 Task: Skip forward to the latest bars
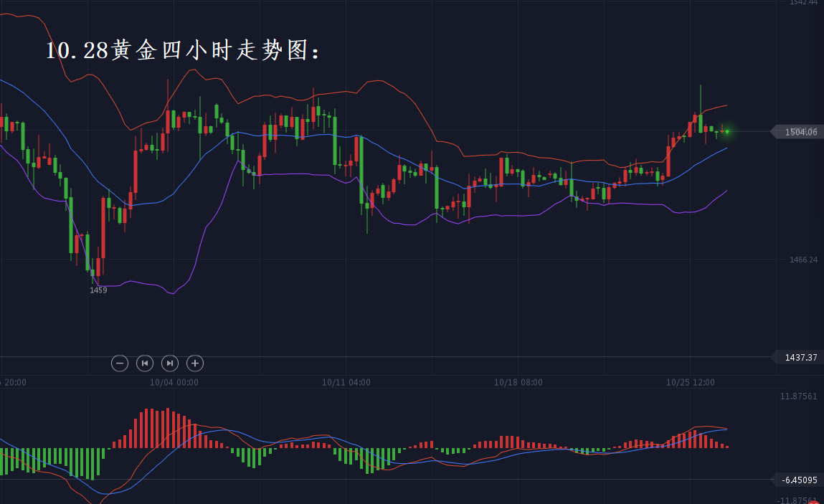coord(170,363)
